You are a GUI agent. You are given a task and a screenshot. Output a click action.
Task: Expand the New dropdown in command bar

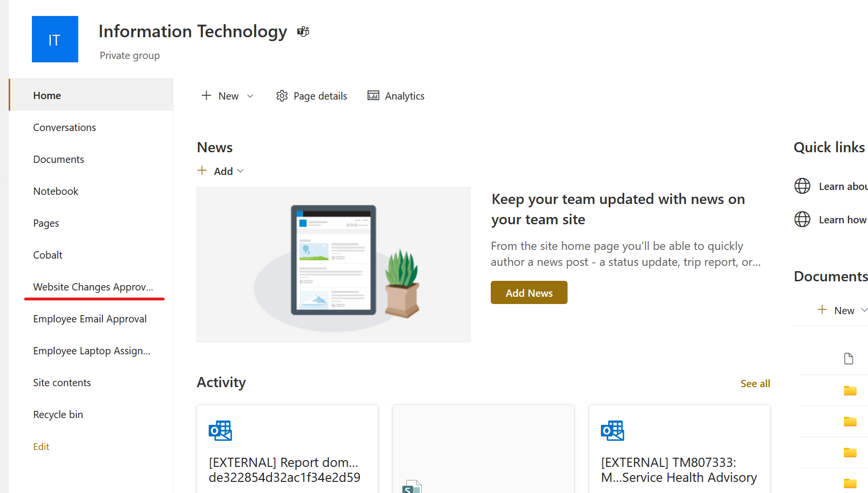[250, 96]
